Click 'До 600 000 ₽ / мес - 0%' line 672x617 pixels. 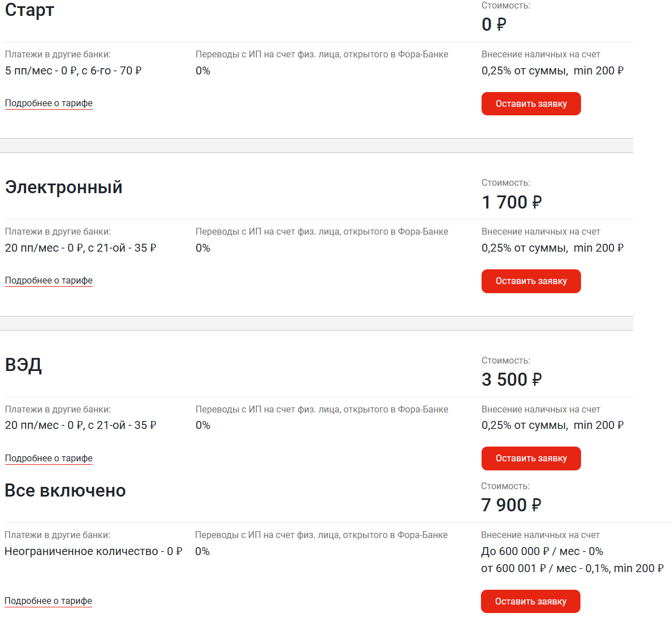pyautogui.click(x=542, y=552)
